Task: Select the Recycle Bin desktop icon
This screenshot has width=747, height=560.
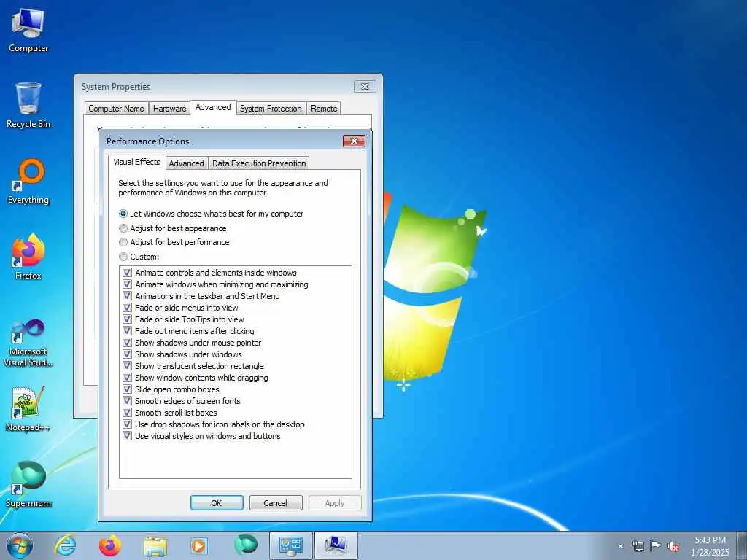Action: 28,106
